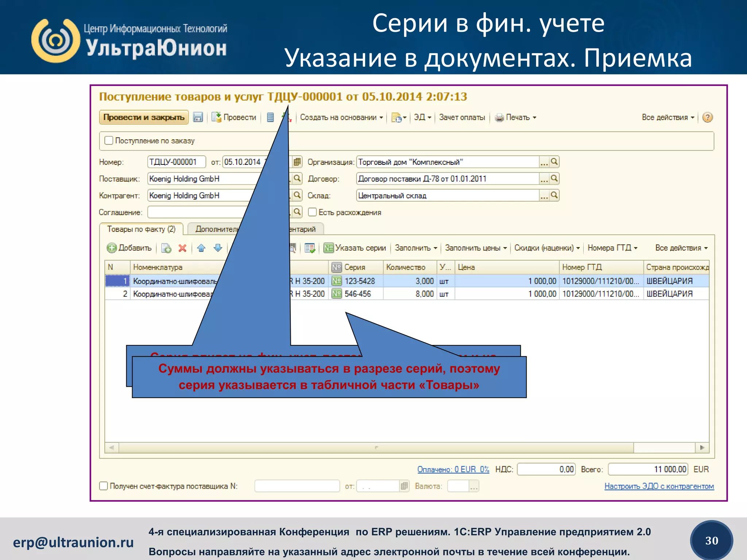Click ellipsis select button for Договор
Screen dimensions: 747x560
(544, 179)
